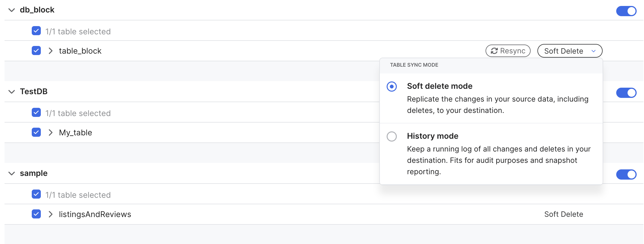Uncheck the My_table checkbox

[x=36, y=132]
